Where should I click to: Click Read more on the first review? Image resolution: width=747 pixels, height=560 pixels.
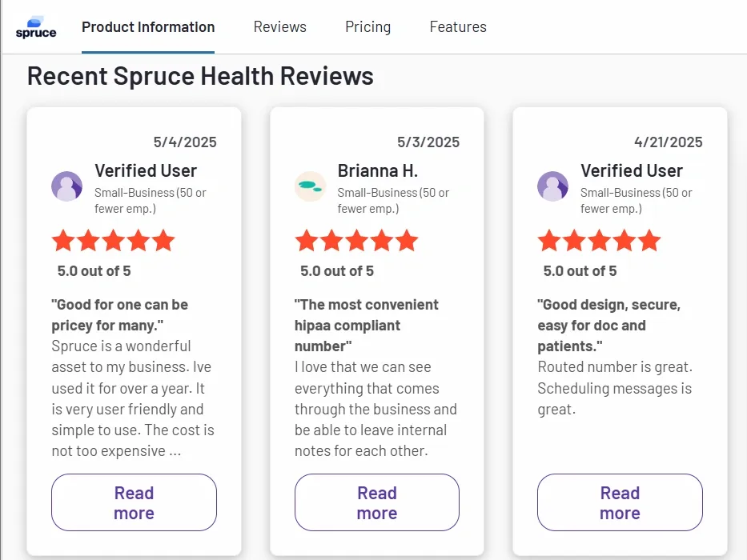click(134, 502)
